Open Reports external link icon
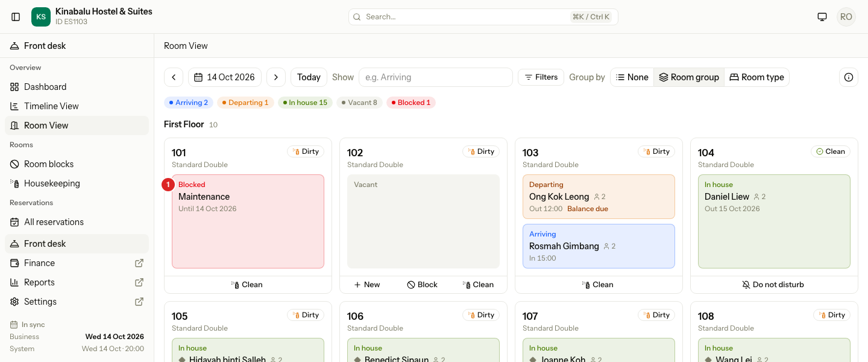Viewport: 868px width, 362px height. tap(139, 282)
